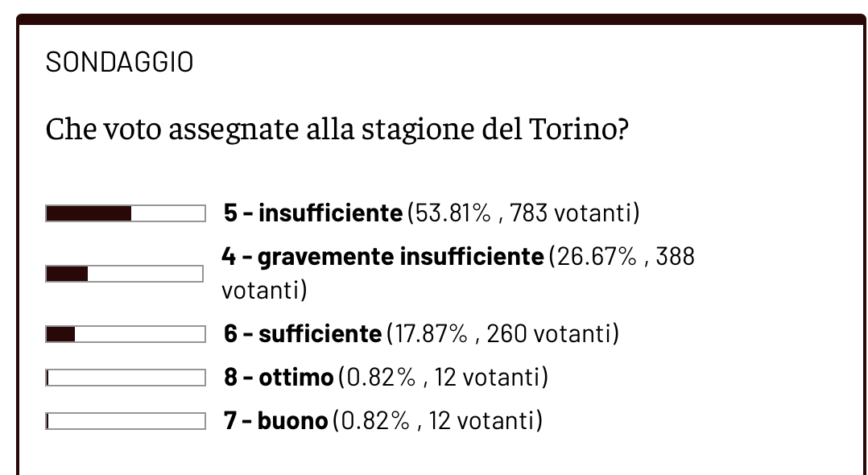Select the '7 - buono' option label

[x=275, y=421]
